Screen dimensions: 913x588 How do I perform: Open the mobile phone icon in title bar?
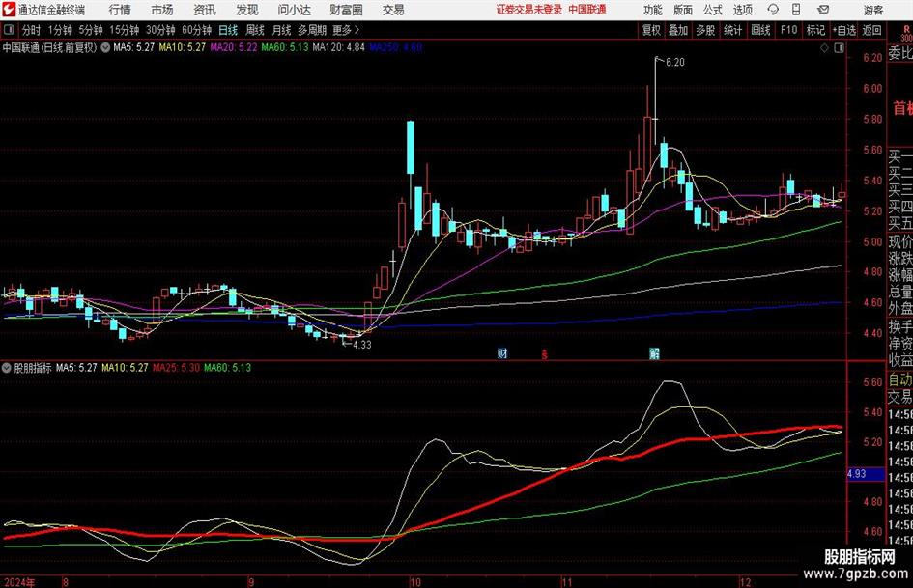click(796, 10)
